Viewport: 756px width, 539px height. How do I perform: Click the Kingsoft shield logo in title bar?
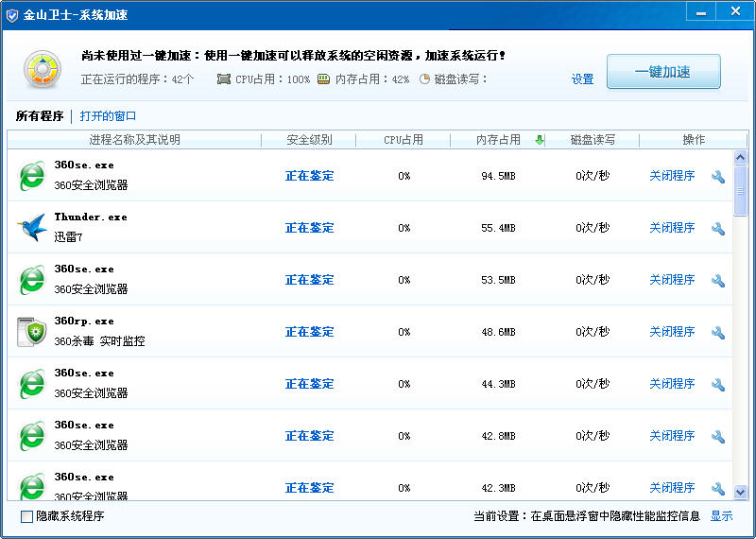[x=12, y=15]
